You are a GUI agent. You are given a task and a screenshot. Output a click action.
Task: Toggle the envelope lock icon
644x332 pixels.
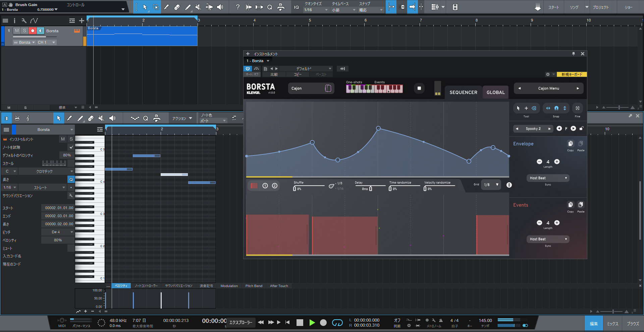[x=581, y=129]
